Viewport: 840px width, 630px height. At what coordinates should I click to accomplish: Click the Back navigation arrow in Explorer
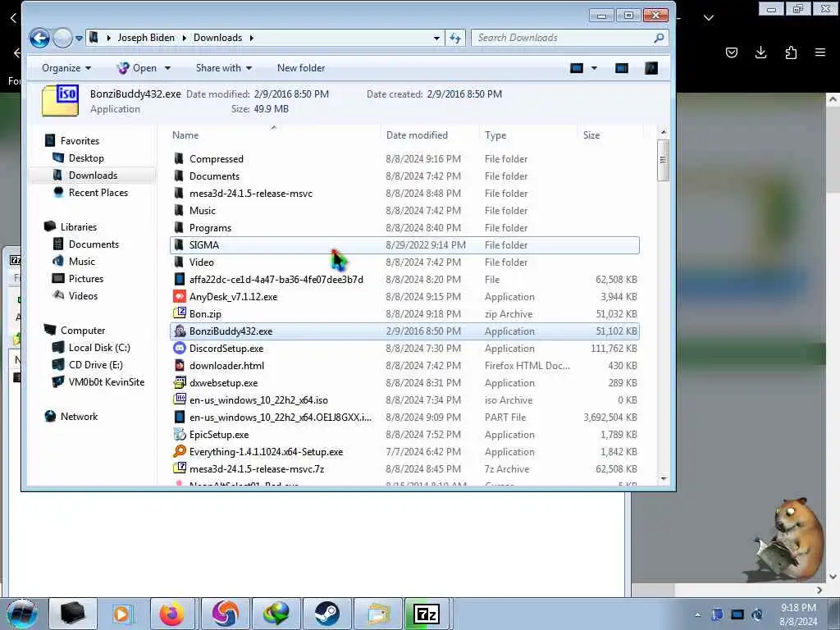[x=39, y=38]
